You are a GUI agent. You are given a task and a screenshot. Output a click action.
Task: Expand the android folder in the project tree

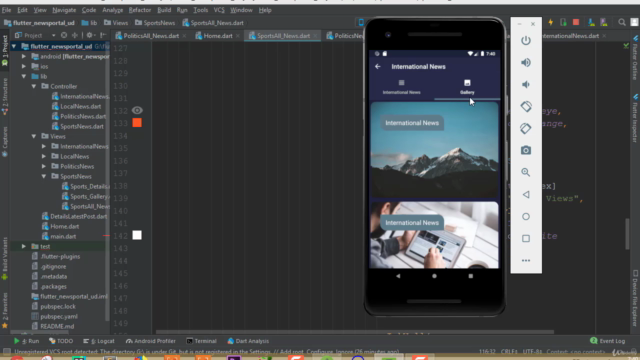24,56
